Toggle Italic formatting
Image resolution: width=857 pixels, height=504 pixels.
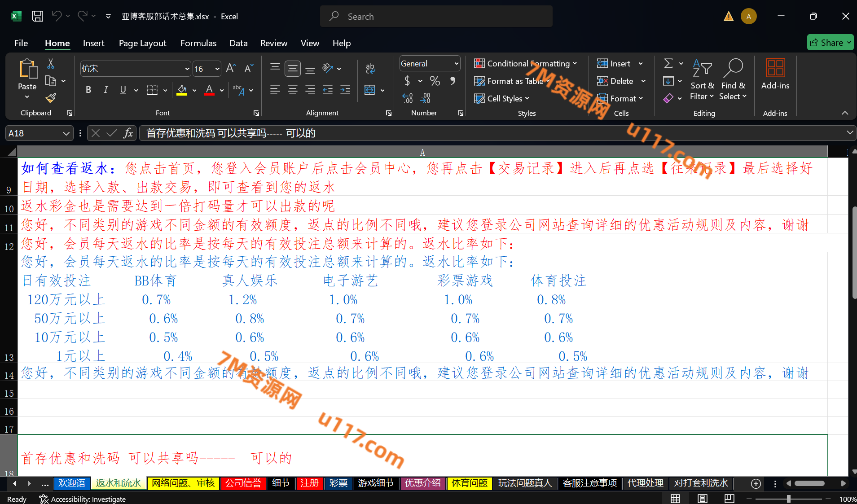[x=105, y=90]
